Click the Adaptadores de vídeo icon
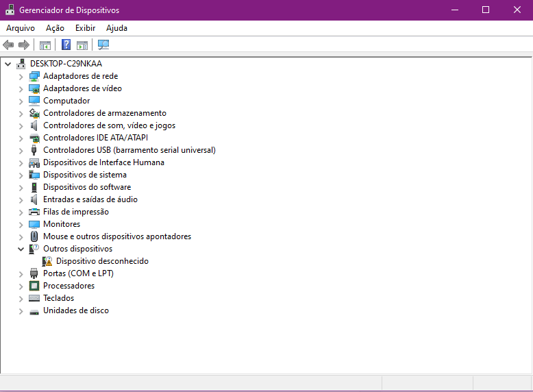 tap(34, 88)
